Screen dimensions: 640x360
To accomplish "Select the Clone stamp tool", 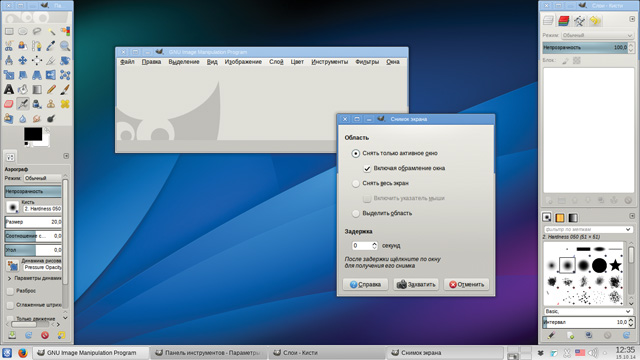I will [51, 104].
